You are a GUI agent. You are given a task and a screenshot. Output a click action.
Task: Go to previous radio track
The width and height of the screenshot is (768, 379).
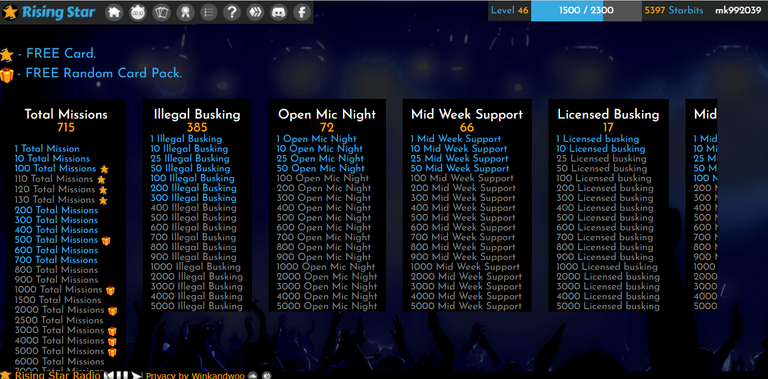click(109, 376)
